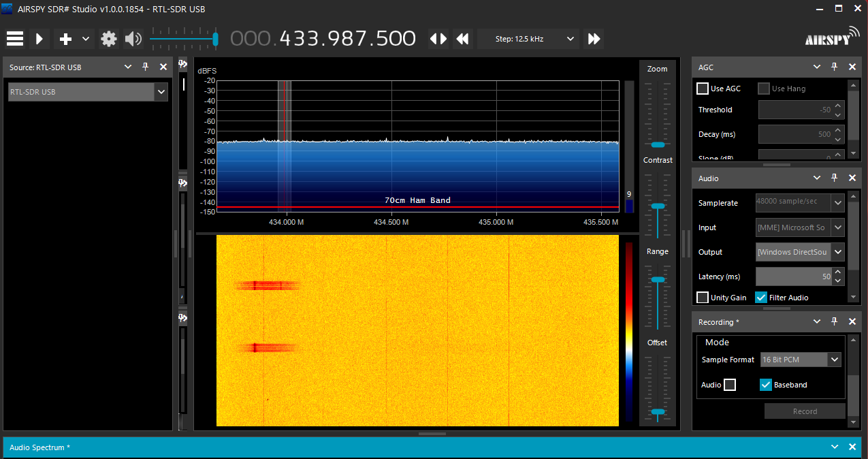Enable the Unity Gain checkbox

pyautogui.click(x=703, y=298)
